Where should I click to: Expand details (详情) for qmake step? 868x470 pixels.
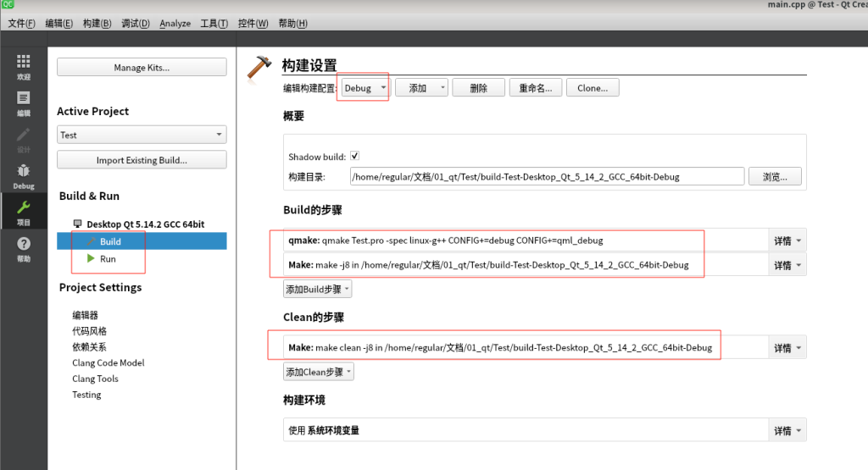click(787, 241)
